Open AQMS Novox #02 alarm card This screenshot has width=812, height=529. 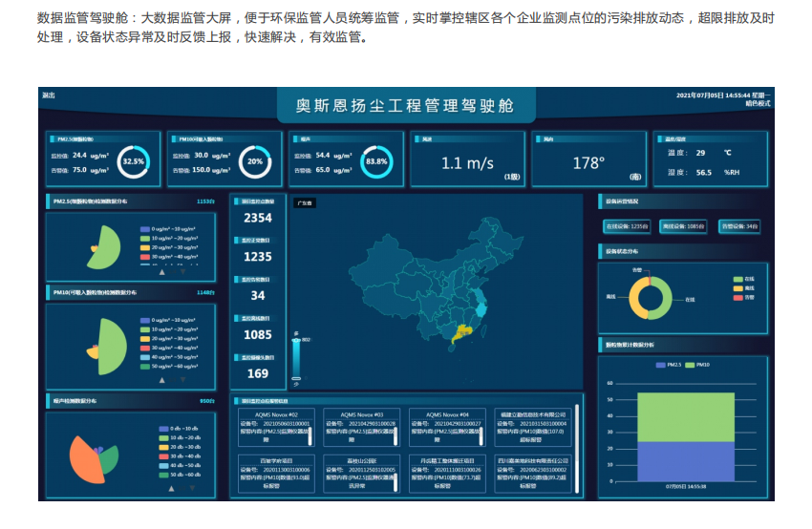pyautogui.click(x=276, y=427)
